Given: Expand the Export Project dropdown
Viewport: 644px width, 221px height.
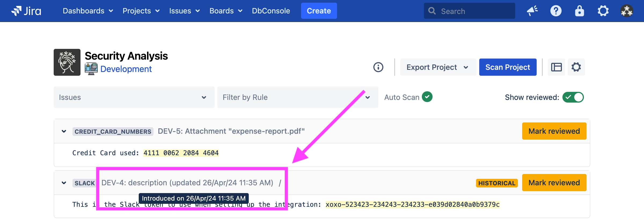Looking at the screenshot, I should click(438, 67).
